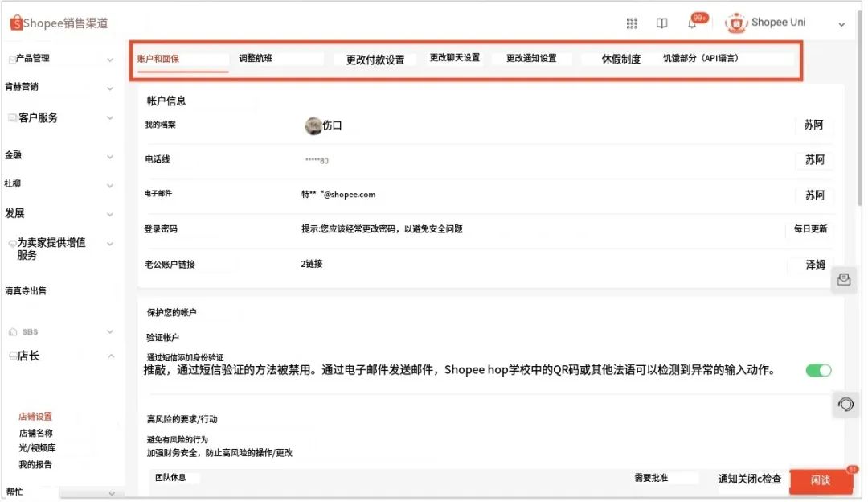Click the orange 闲谈 chat button
868x502 pixels.
[820, 480]
